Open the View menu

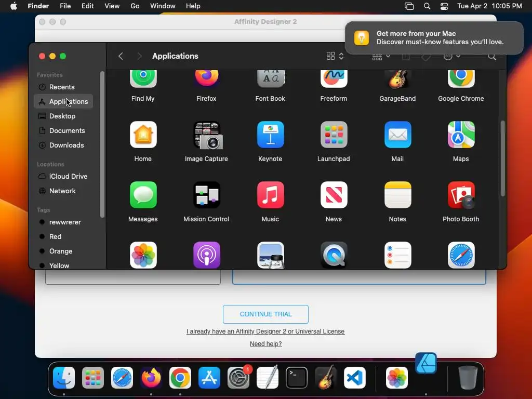pyautogui.click(x=112, y=6)
